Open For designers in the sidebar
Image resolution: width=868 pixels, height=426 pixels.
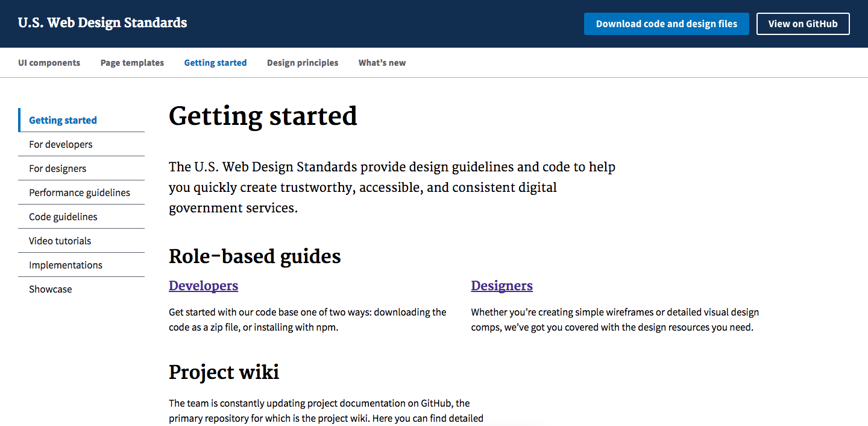pyautogui.click(x=81, y=168)
